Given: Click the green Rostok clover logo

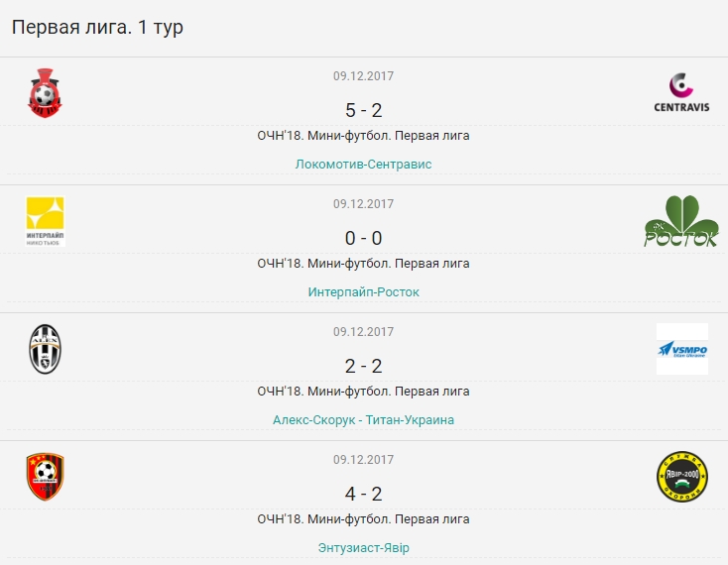Looking at the screenshot, I should click(x=681, y=221).
